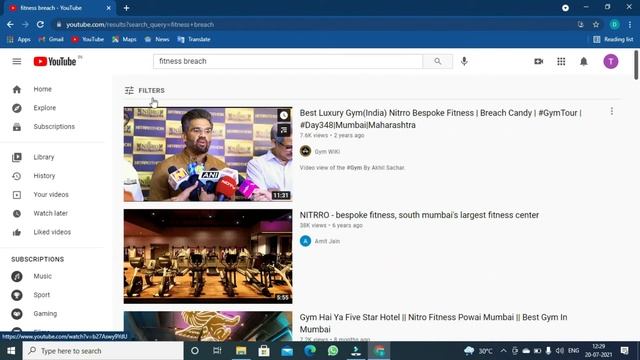Screen dimensions: 640x360
Task: Click the install icon in the address bar
Action: point(580,24)
